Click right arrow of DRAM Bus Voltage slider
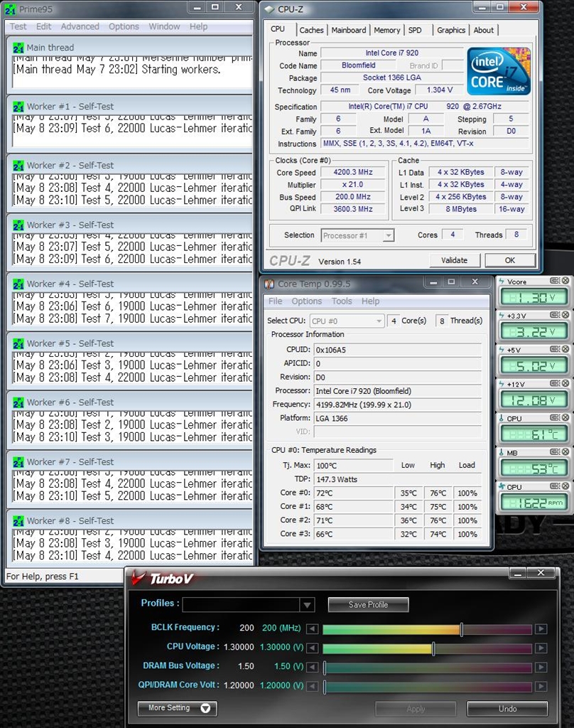This screenshot has width=574, height=728. point(541,667)
